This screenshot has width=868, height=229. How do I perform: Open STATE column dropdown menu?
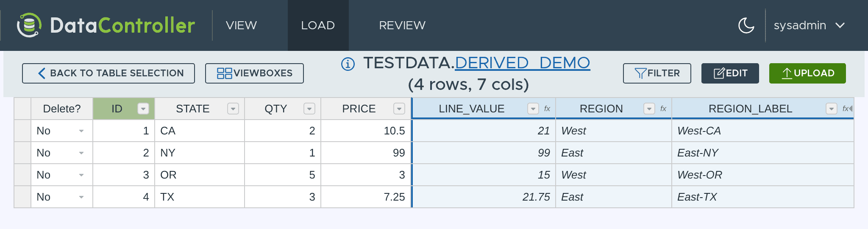point(233,109)
